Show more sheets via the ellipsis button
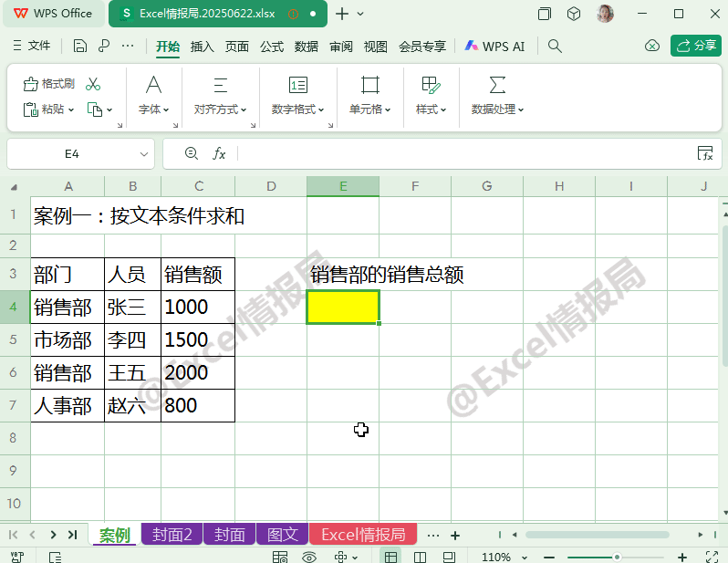The width and height of the screenshot is (728, 563). pos(433,536)
